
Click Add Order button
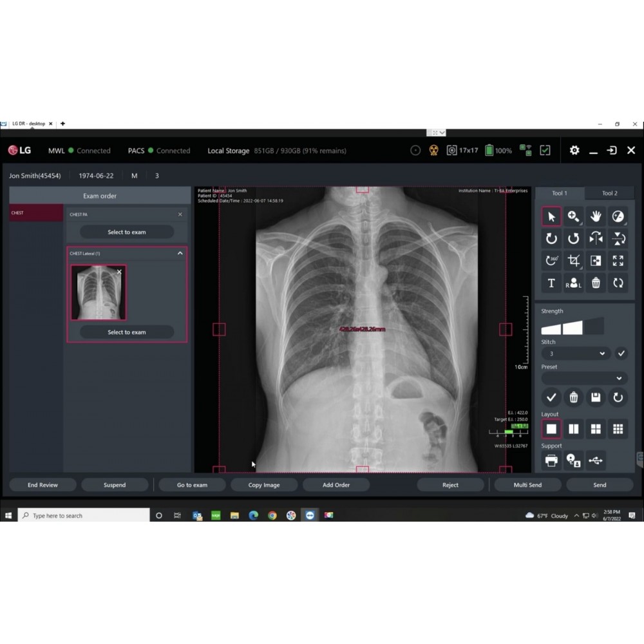[336, 485]
